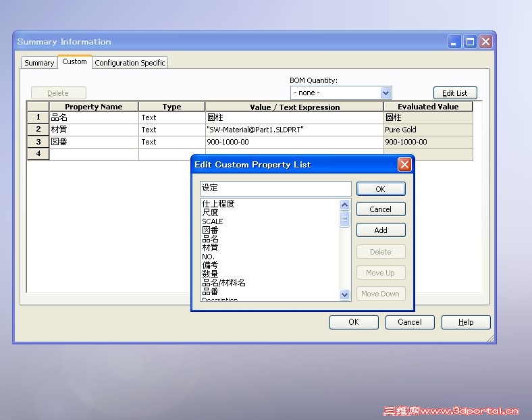Screen dimensions: 532x420
Task: Click the property list scroll up arrow
Action: click(x=345, y=205)
